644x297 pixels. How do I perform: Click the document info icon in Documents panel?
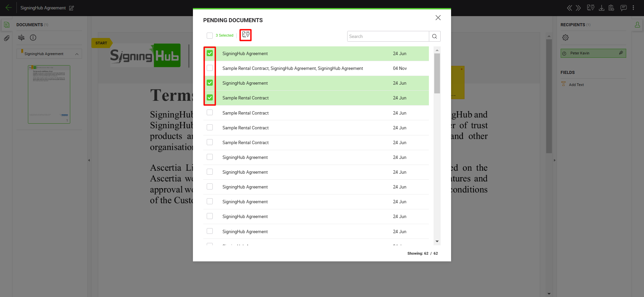[33, 38]
